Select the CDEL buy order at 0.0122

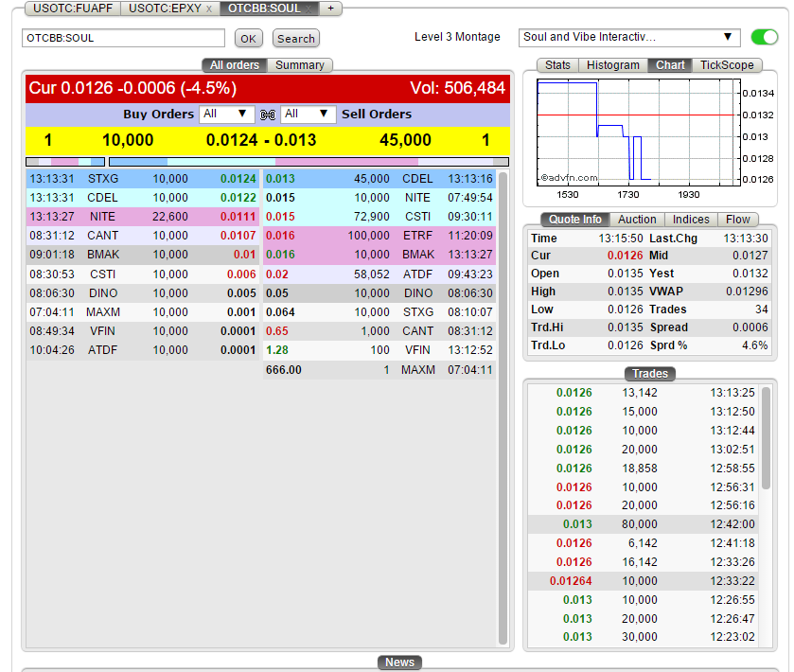(x=143, y=198)
